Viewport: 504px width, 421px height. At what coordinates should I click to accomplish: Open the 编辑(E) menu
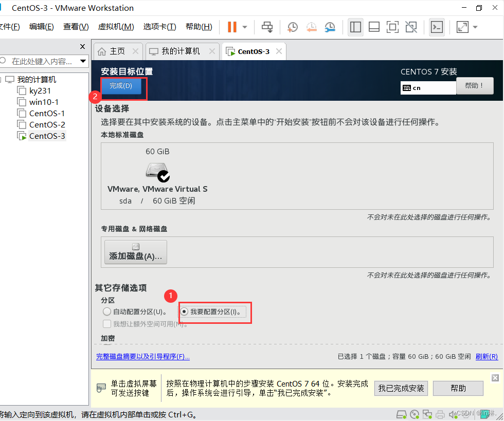click(42, 27)
